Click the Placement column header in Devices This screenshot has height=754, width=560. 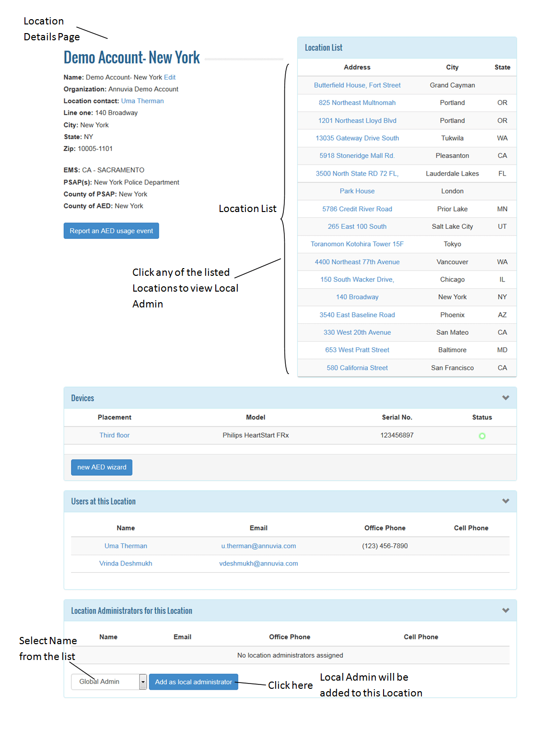(x=115, y=417)
